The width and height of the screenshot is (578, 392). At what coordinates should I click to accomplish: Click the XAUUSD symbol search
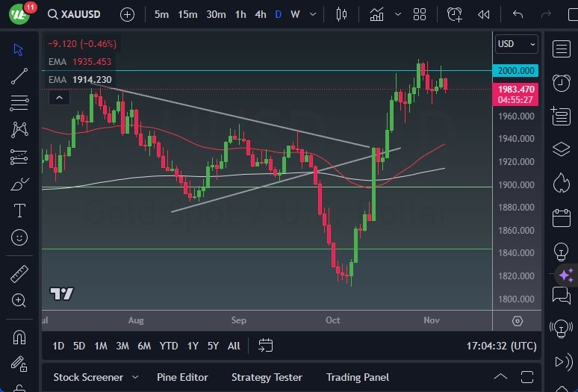pyautogui.click(x=75, y=14)
